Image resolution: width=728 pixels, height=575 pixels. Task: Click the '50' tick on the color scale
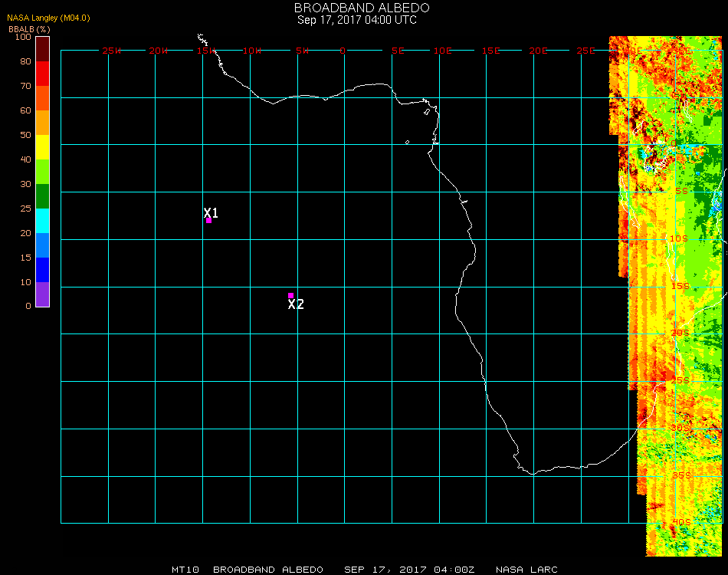coord(25,135)
